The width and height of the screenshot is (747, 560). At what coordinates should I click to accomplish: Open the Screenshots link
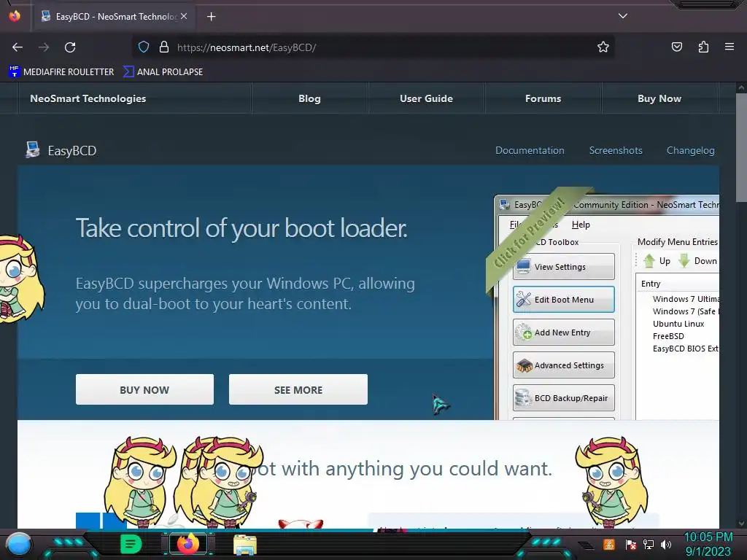[x=616, y=150]
